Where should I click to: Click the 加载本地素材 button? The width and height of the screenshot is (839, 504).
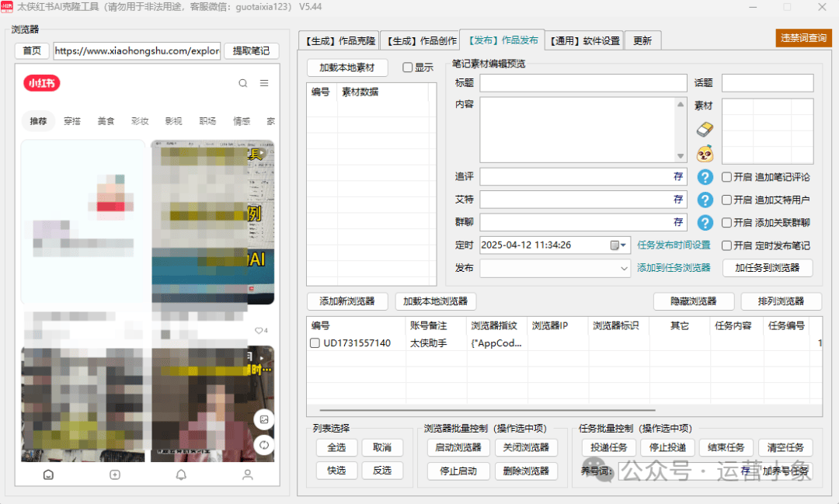pos(347,68)
